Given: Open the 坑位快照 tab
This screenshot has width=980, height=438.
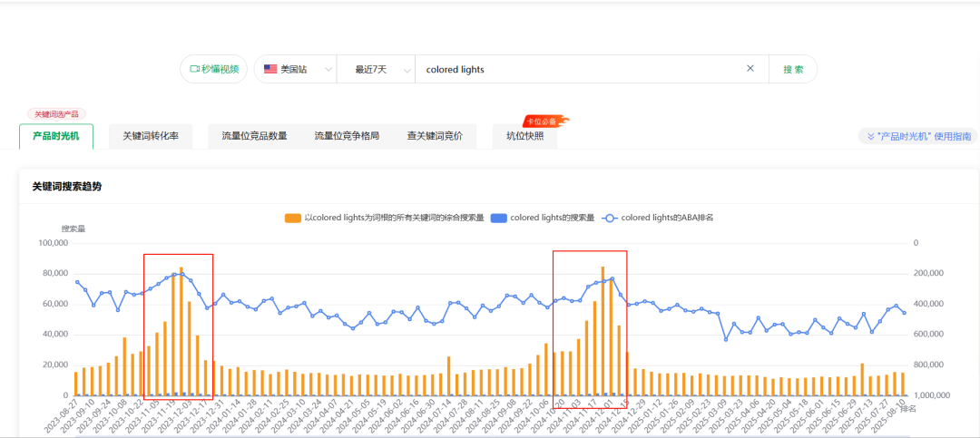Looking at the screenshot, I should point(525,136).
